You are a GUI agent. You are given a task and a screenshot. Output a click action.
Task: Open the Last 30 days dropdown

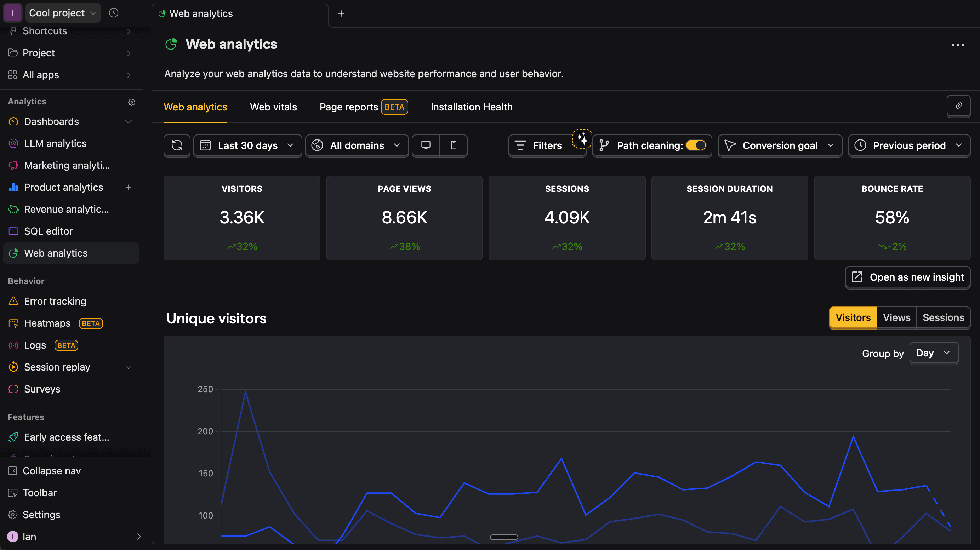tap(248, 145)
